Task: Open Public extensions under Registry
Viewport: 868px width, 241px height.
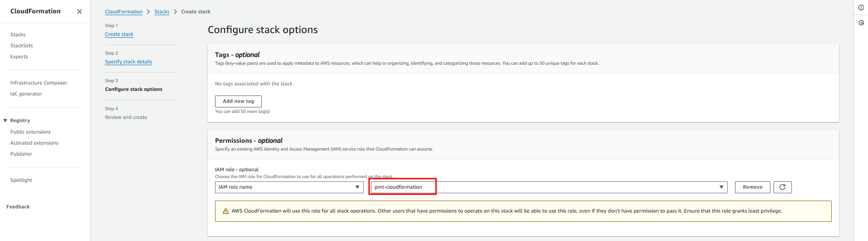Action: point(30,132)
